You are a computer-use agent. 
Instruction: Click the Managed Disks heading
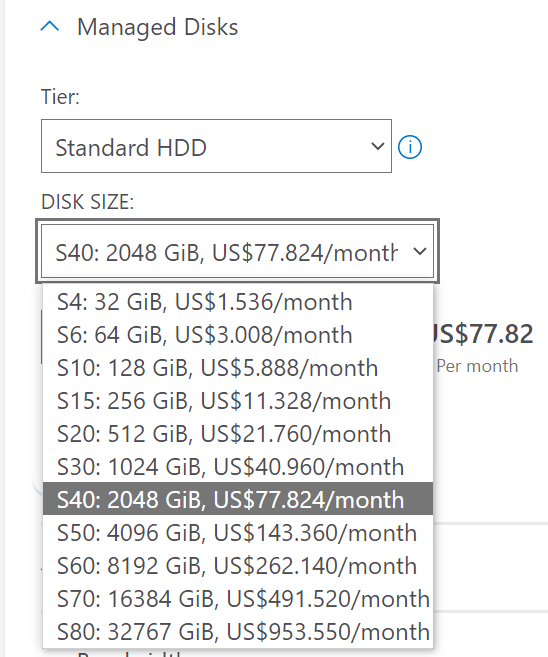[x=158, y=27]
